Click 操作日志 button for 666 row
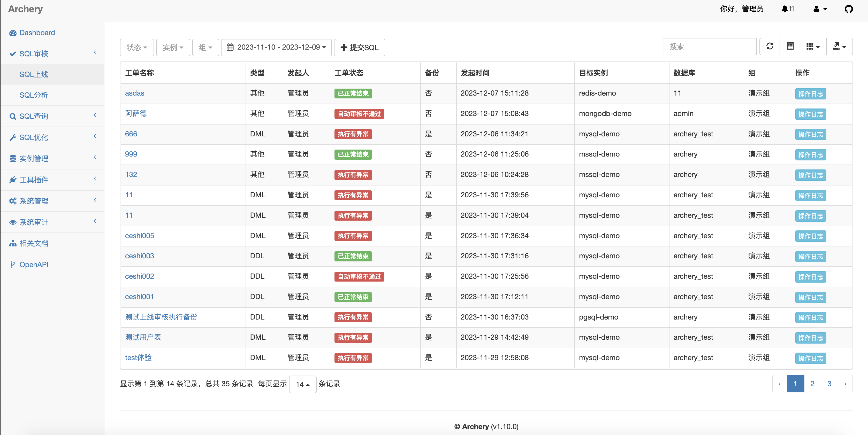868x435 pixels. 810,134
